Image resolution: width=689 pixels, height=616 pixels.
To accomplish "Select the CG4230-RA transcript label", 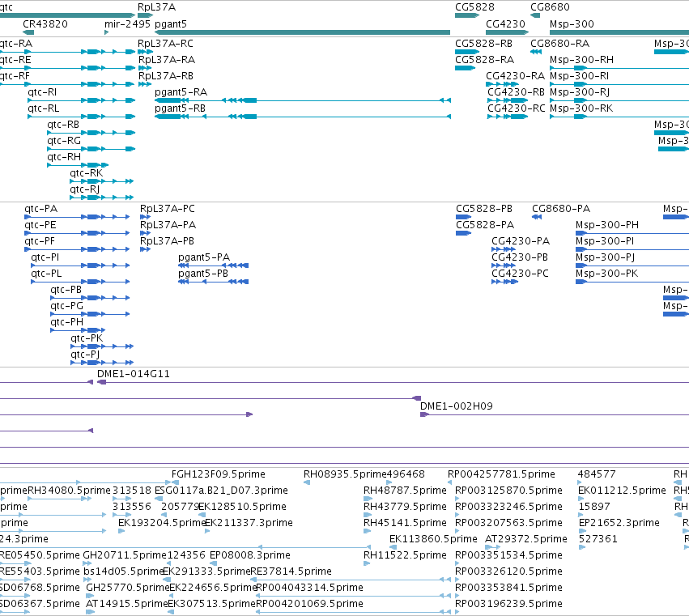I will click(516, 76).
